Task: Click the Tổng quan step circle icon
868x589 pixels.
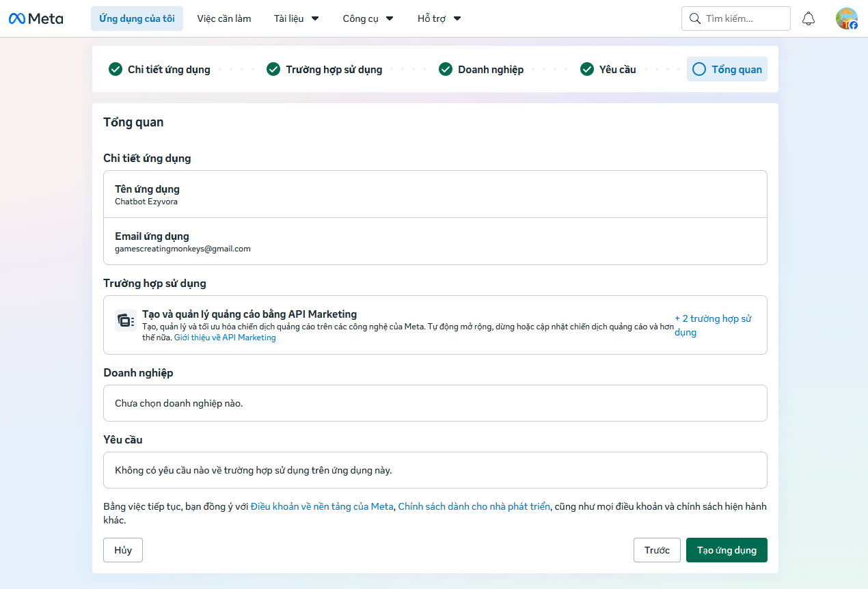Action: [x=699, y=69]
